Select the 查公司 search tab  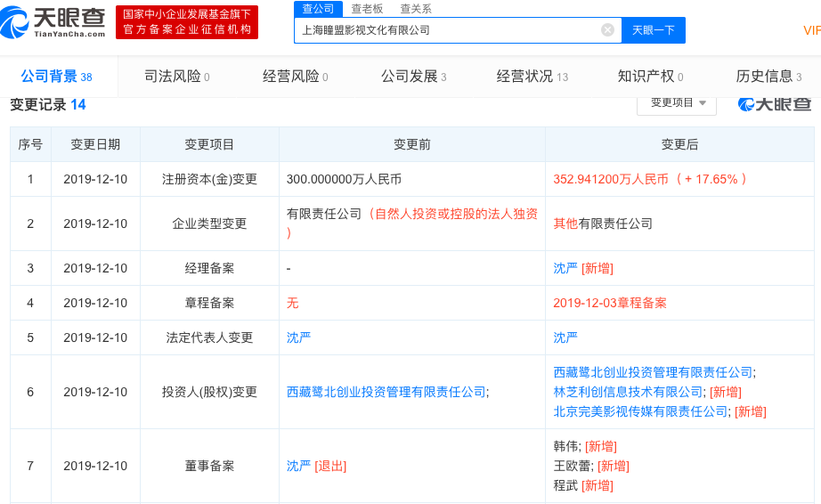tap(318, 8)
